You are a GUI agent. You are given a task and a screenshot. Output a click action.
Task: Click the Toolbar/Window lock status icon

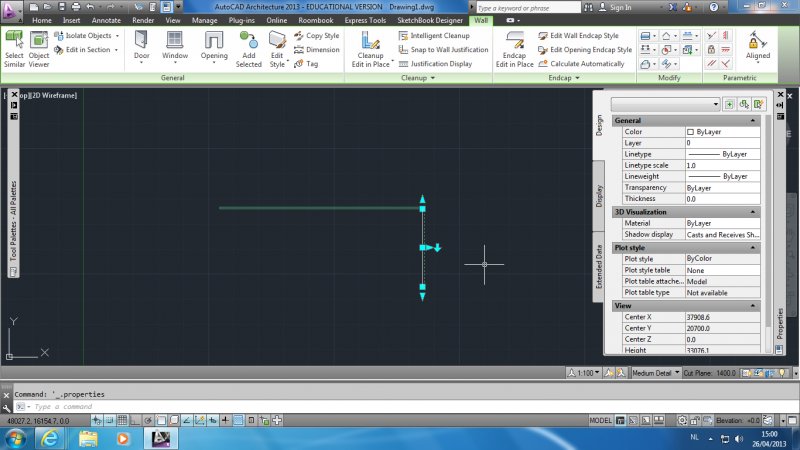click(x=694, y=420)
